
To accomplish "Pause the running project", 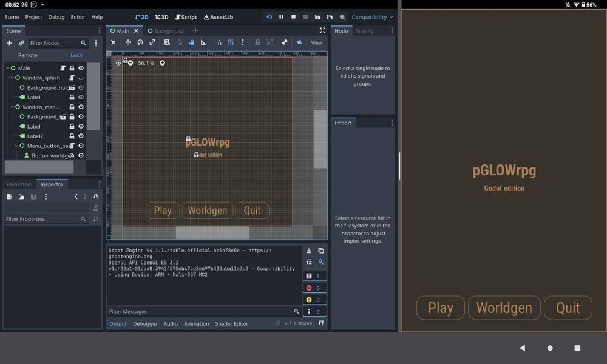I will [x=281, y=17].
